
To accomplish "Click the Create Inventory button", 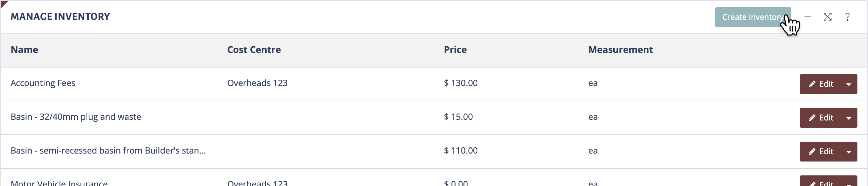I will coord(753,17).
